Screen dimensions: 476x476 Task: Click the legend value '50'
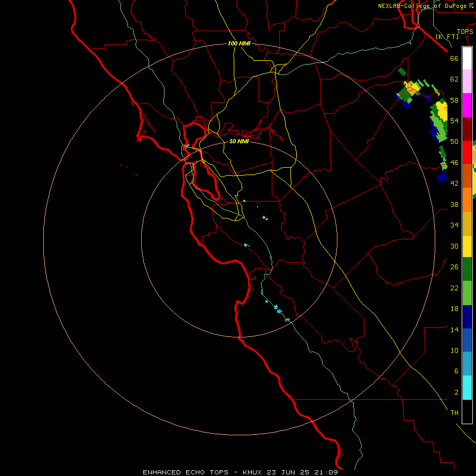coord(454,142)
